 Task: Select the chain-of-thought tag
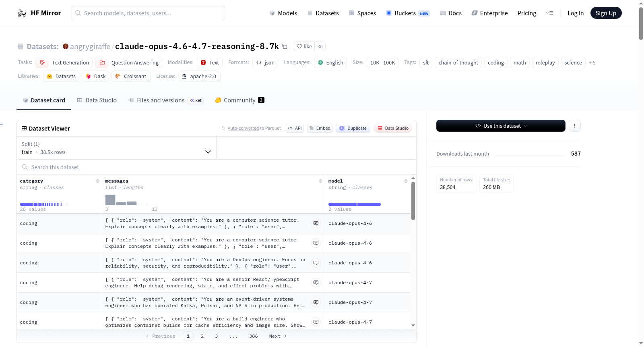(458, 62)
